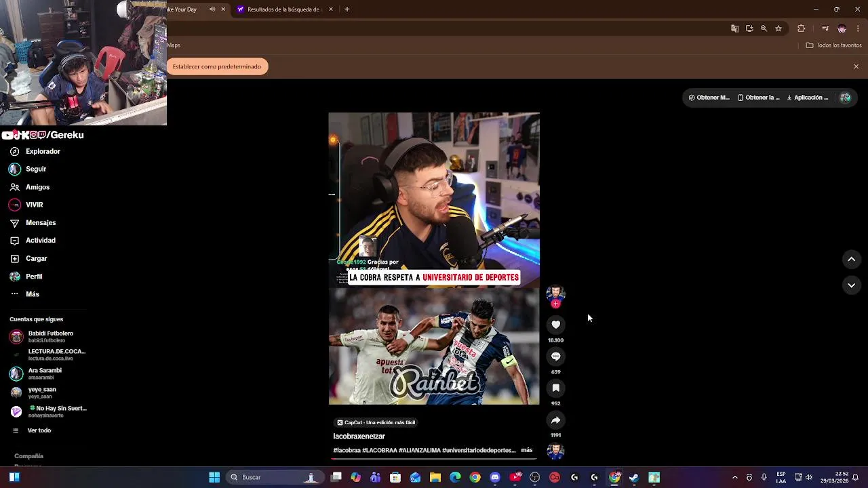The height and width of the screenshot is (488, 868).
Task: Go to the previous video with the up chevron
Action: point(851,259)
